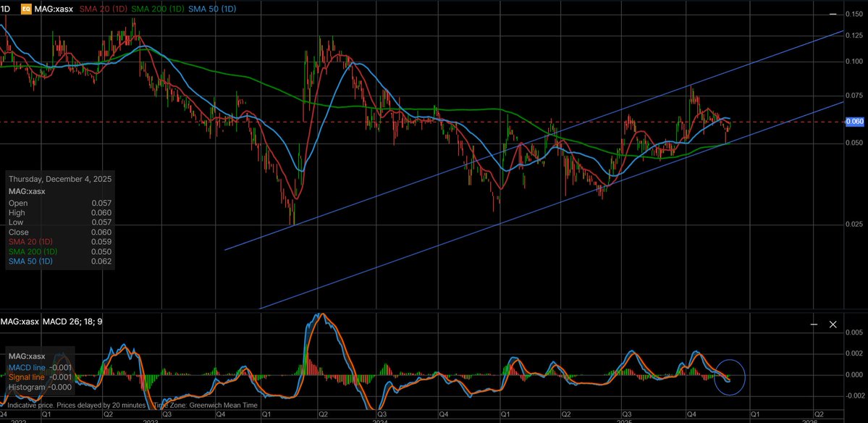The width and height of the screenshot is (868, 423).
Task: Click SMA 200 (1D) 0.050 tooltip row
Action: pyautogui.click(x=60, y=251)
